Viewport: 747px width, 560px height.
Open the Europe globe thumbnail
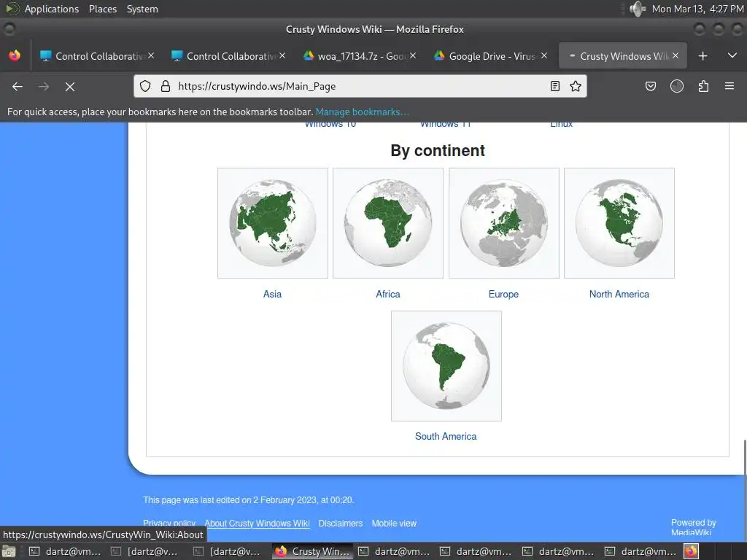click(x=504, y=223)
